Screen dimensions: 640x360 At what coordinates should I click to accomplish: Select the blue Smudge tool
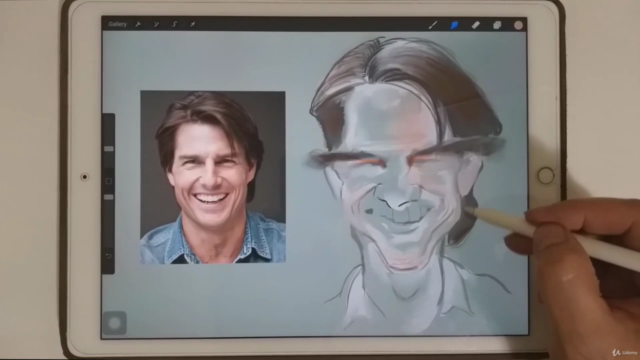click(454, 25)
